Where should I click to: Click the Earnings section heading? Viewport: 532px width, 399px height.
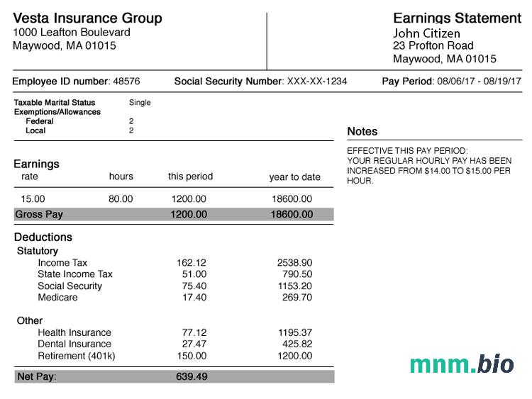36,164
